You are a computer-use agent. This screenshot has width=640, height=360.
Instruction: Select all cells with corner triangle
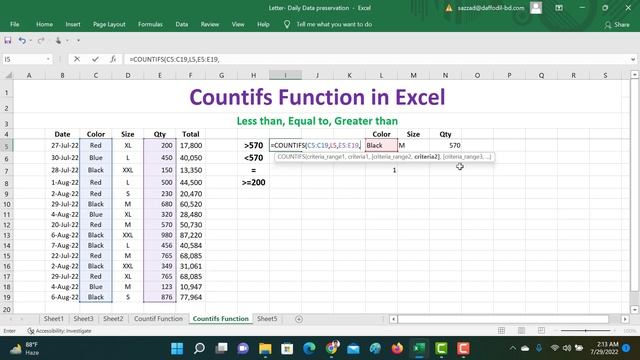(8, 75)
